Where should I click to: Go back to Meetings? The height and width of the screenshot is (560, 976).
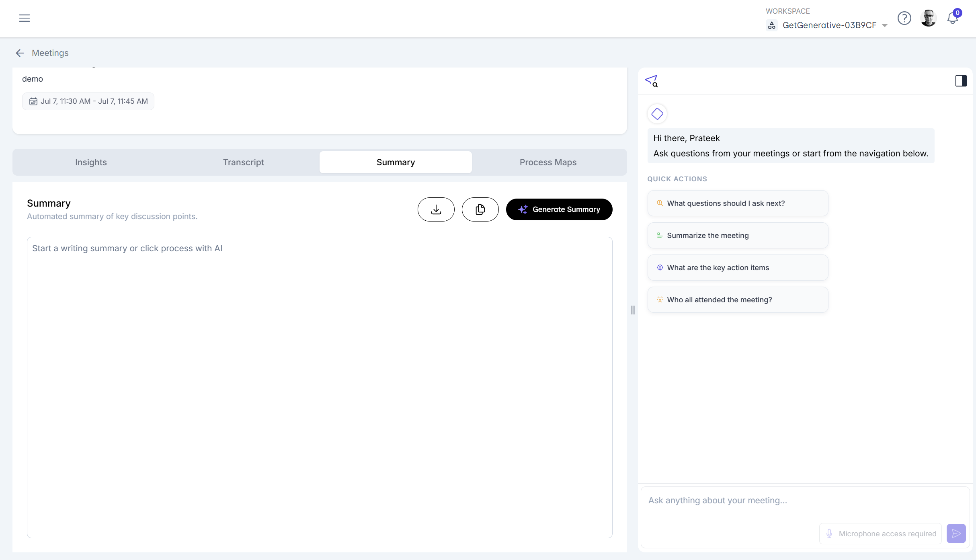pos(42,53)
